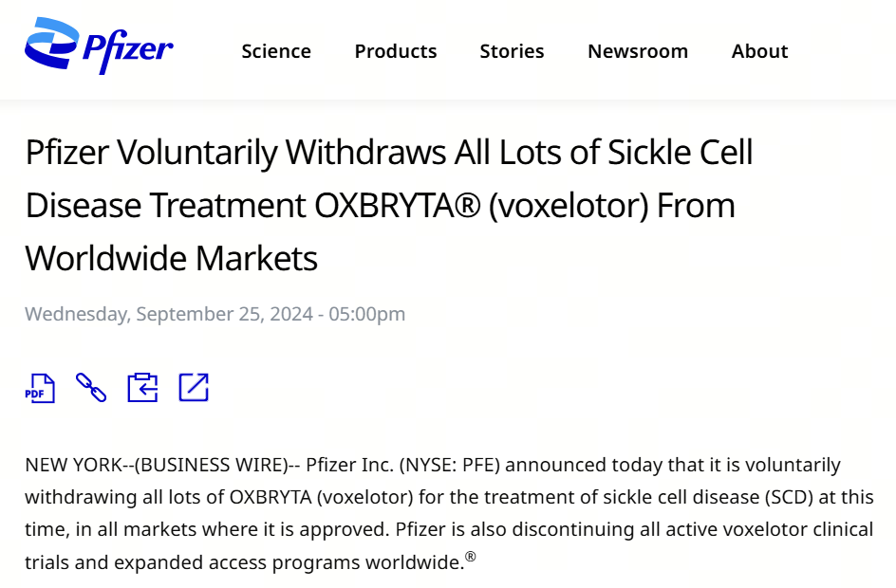Click the superscript ® after "worldwide."

(471, 557)
